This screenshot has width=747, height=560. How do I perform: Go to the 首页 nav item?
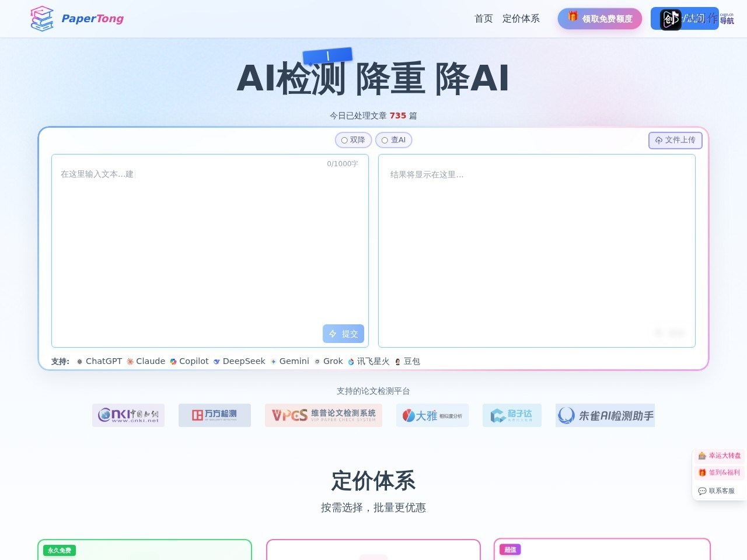coord(484,19)
